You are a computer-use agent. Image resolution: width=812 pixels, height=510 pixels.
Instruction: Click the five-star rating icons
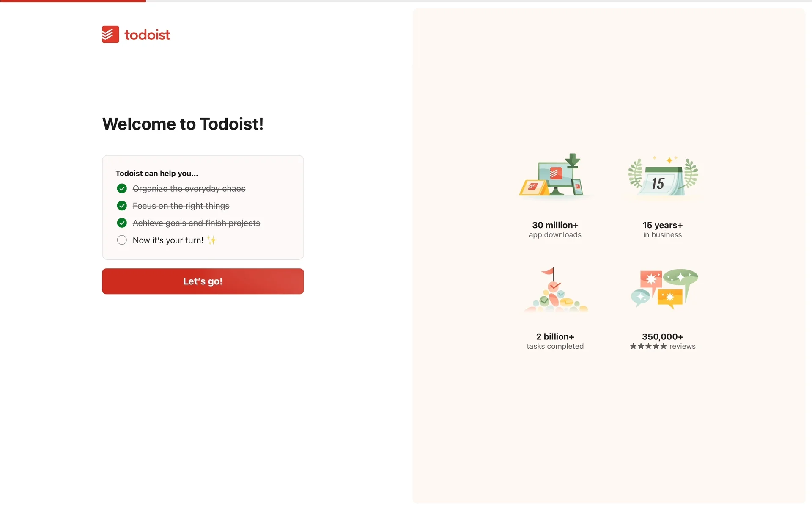648,346
